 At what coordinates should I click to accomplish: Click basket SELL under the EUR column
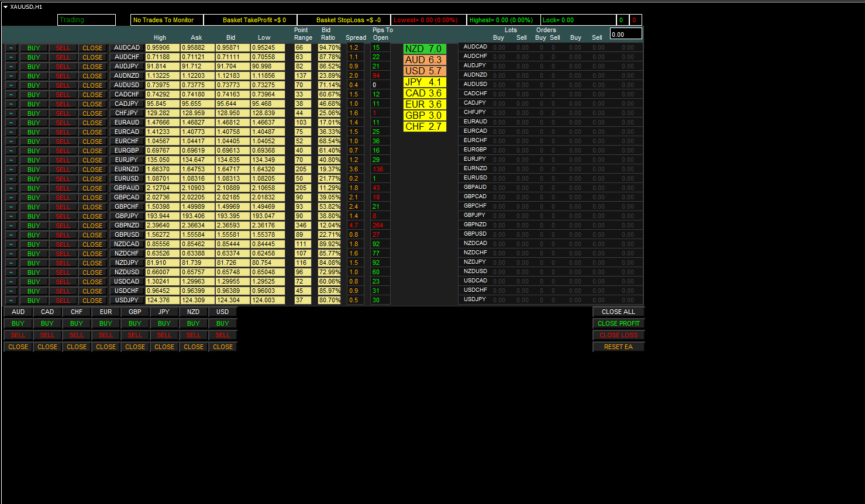coord(106,335)
